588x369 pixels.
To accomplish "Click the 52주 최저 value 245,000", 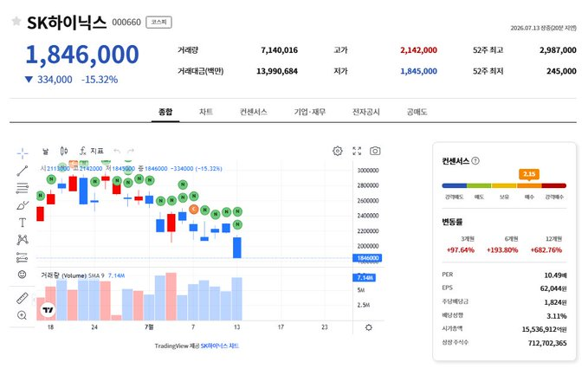I will [x=561, y=71].
